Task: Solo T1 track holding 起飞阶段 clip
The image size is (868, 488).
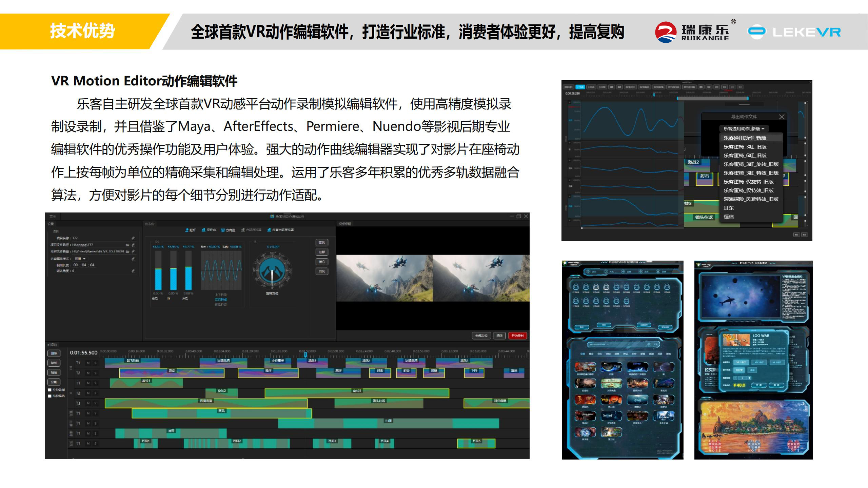Action: 96,363
